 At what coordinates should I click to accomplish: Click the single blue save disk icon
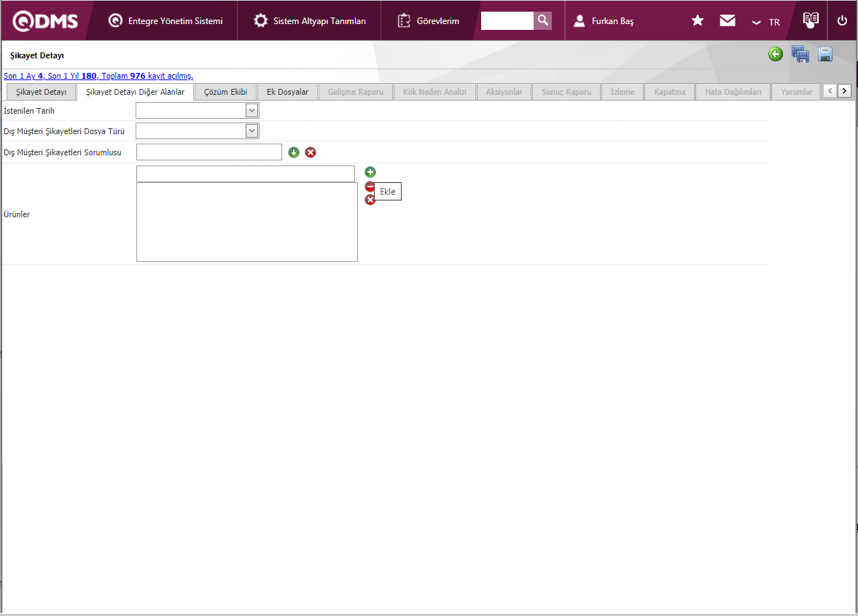tap(825, 54)
